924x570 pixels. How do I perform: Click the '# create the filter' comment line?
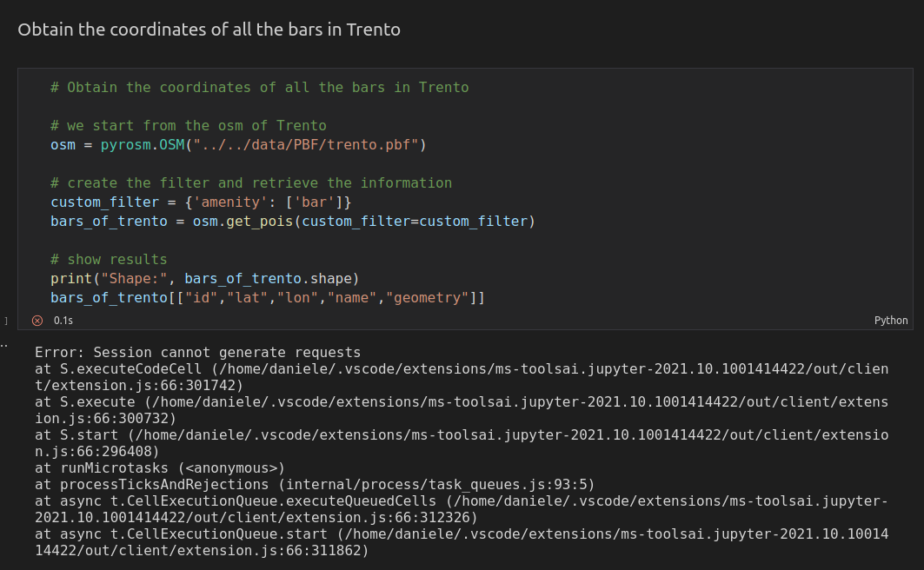point(251,183)
